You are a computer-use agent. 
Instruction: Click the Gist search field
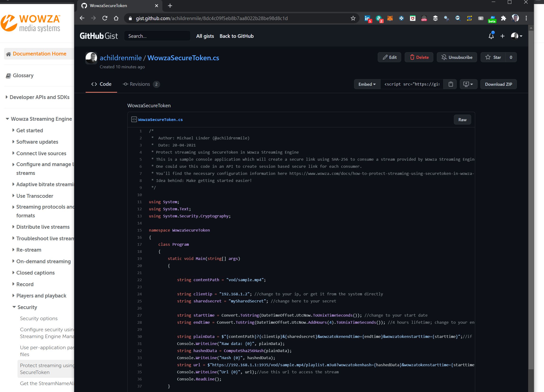point(157,36)
